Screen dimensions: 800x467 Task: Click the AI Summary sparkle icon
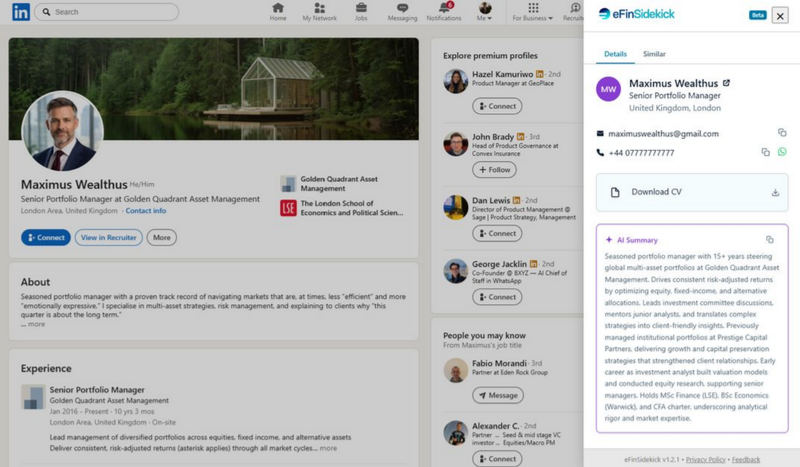click(x=609, y=239)
